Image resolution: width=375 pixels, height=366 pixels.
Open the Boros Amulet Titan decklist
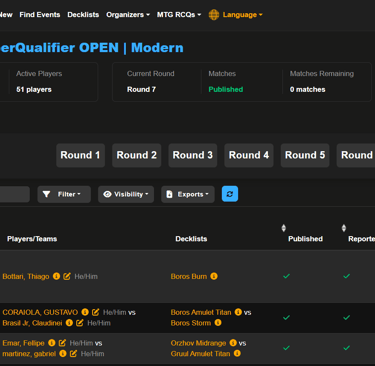[x=201, y=312]
